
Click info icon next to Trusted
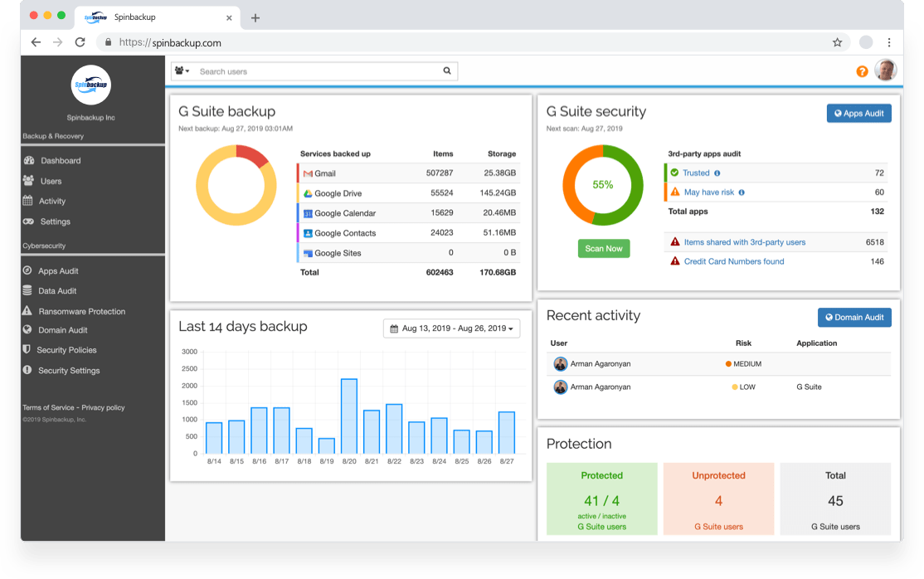coord(717,173)
